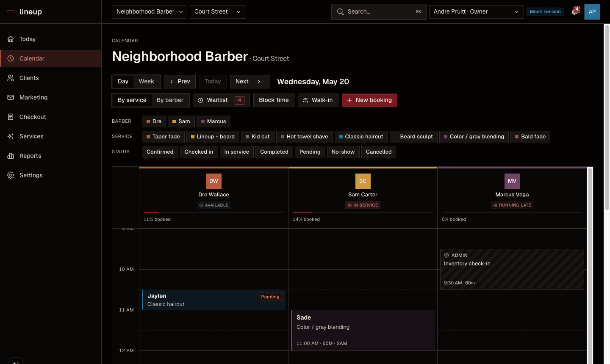This screenshot has width=610, height=364.
Task: Go to Clients in sidebar
Action: (x=51, y=78)
